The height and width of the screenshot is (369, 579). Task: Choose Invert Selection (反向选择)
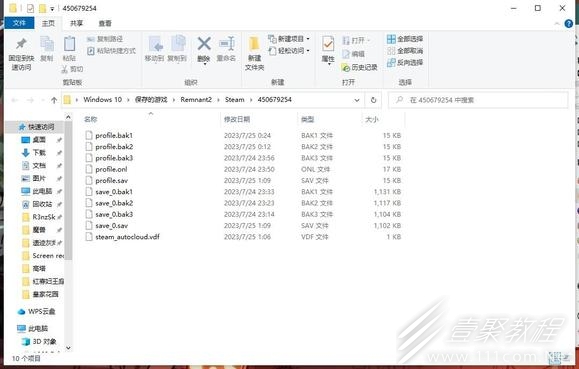405,62
